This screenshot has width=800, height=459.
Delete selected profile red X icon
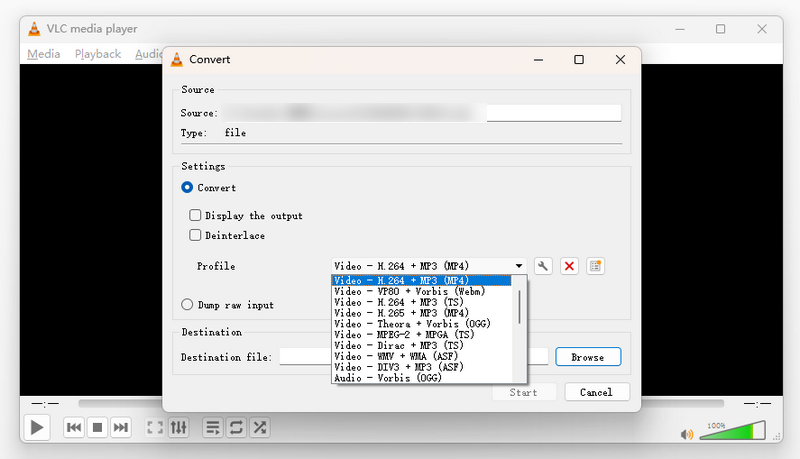(x=569, y=266)
